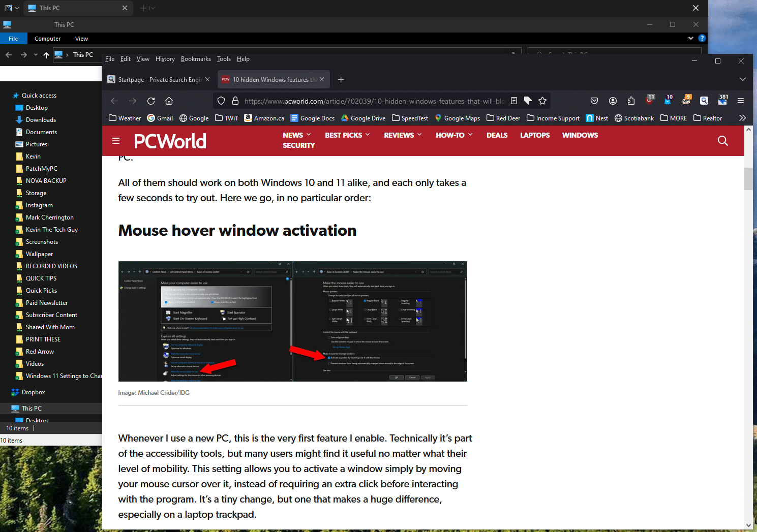Open Gmail bookmark

(160, 118)
